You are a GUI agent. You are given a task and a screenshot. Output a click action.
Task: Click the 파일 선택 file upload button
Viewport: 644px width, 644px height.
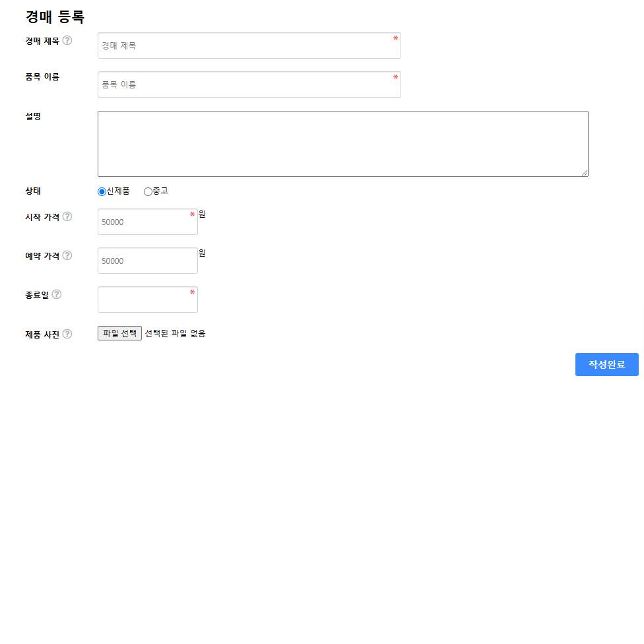click(119, 333)
